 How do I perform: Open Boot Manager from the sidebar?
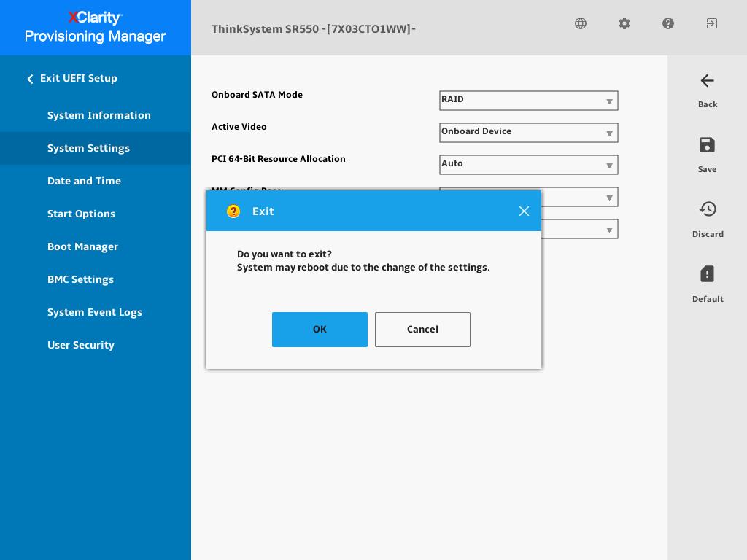coord(82,246)
